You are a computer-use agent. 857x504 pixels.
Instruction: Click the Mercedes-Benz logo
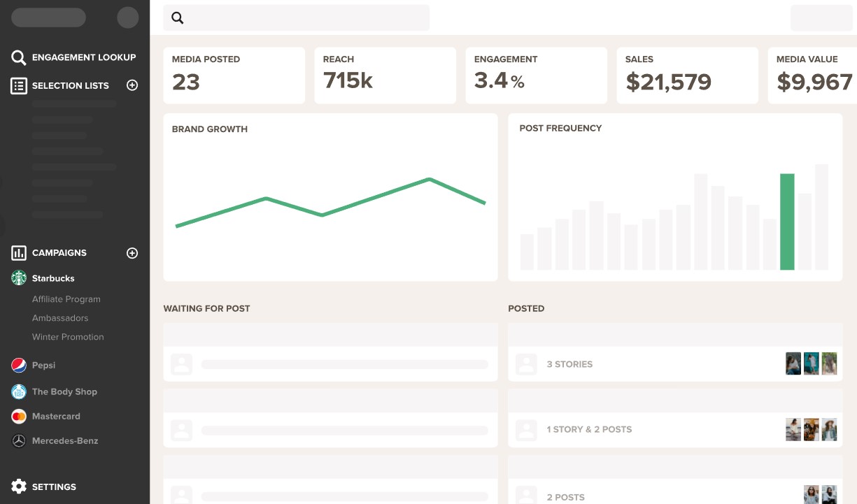point(18,440)
